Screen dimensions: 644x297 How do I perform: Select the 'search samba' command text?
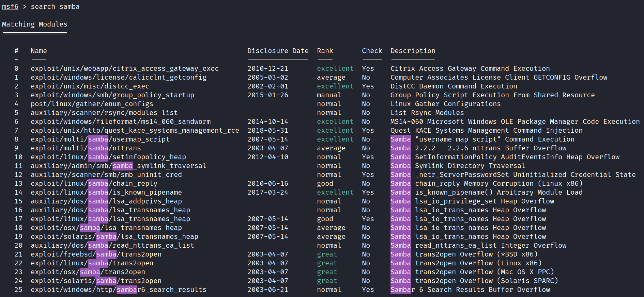(x=55, y=6)
